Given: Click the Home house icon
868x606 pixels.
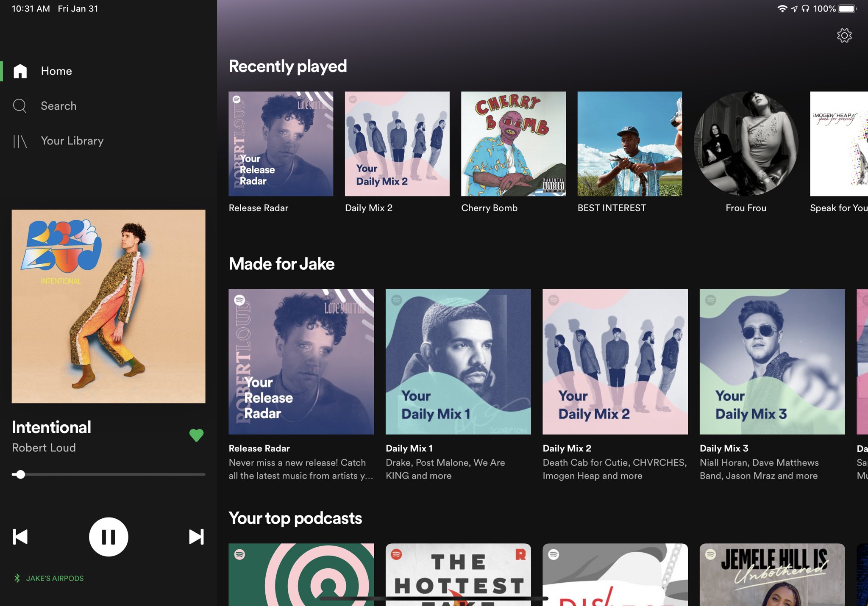Looking at the screenshot, I should tap(20, 71).
